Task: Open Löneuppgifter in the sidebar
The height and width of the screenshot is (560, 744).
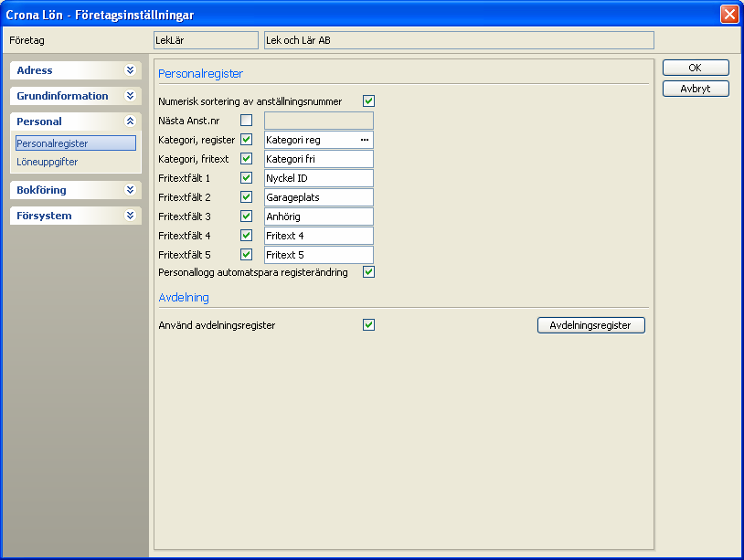Action: [x=47, y=162]
